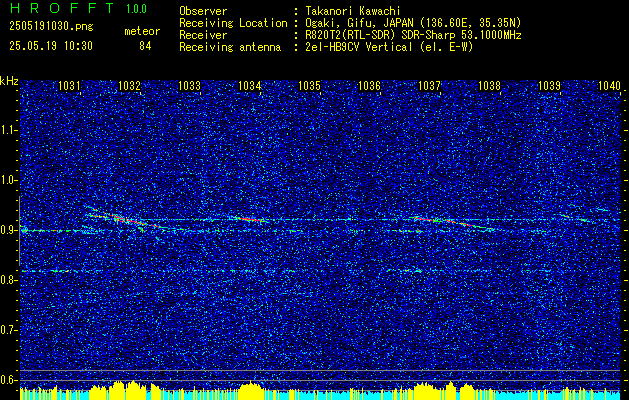The image size is (629, 400).
Task: Click the 1033 time axis marker
Action: [x=189, y=85]
